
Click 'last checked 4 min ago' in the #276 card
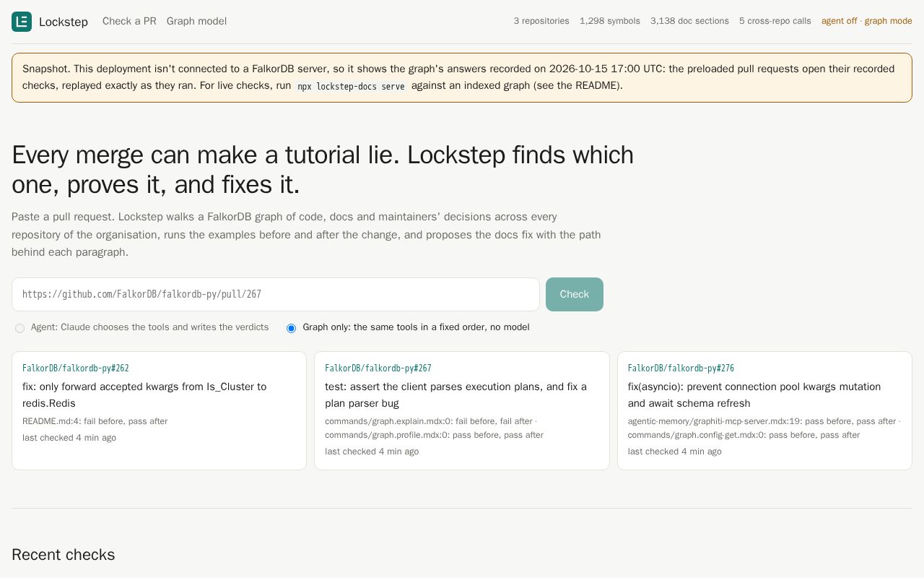(x=674, y=452)
